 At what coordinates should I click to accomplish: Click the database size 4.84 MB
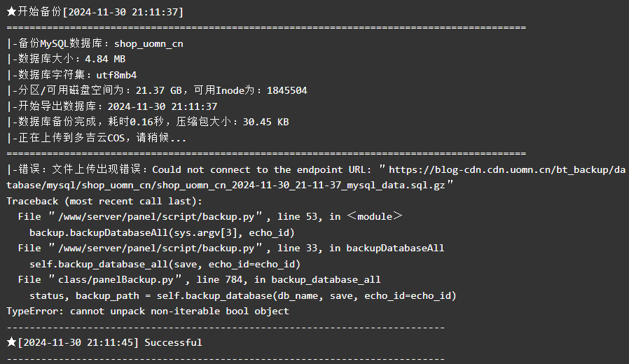105,59
